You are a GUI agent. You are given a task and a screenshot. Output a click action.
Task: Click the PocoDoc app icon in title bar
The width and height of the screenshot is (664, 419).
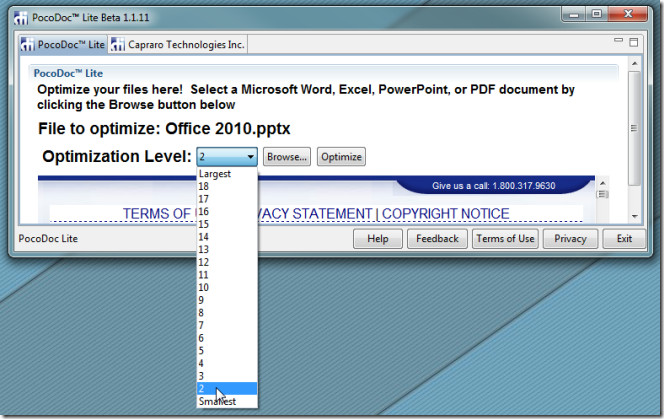tap(21, 18)
